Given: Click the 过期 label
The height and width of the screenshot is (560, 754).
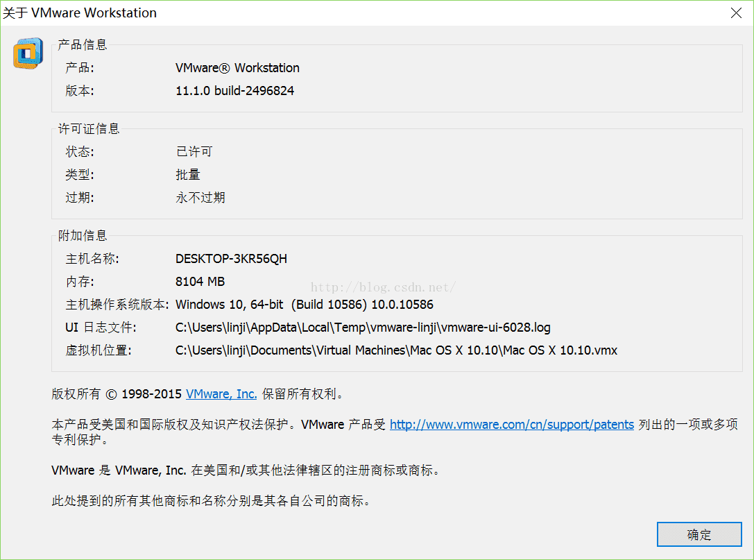Looking at the screenshot, I should (80, 198).
